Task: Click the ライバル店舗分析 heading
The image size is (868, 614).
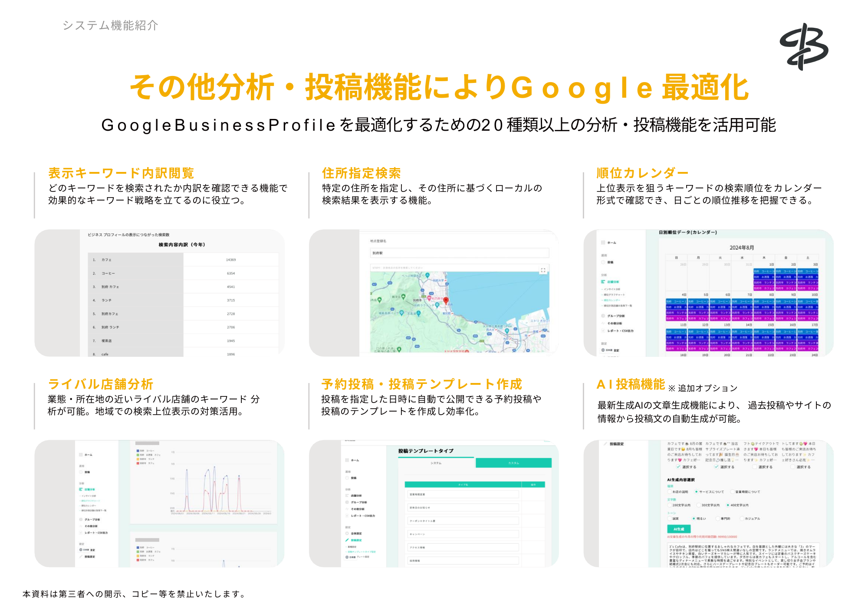Action: pos(101,384)
